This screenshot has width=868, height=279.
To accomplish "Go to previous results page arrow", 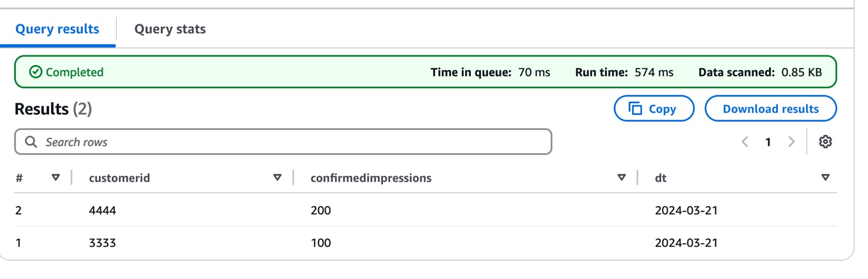I will tap(745, 142).
